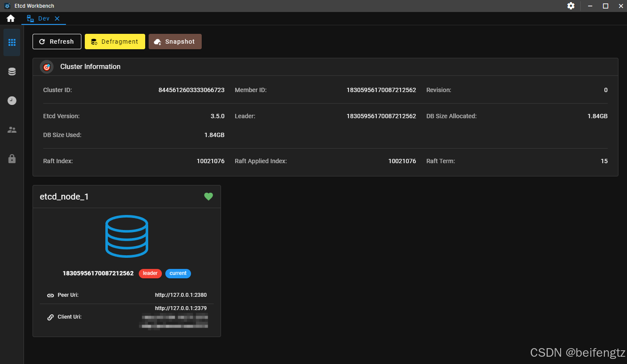Close the Dev tab

[x=57, y=18]
